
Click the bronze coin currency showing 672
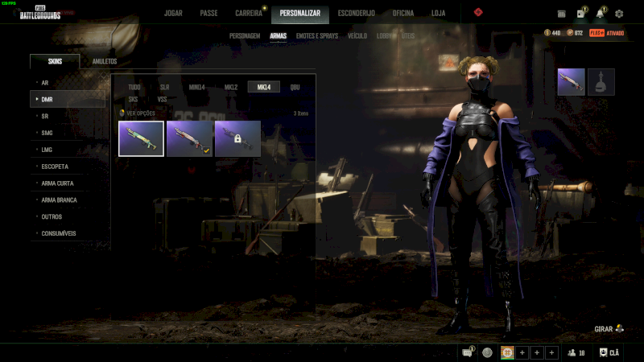click(x=575, y=33)
